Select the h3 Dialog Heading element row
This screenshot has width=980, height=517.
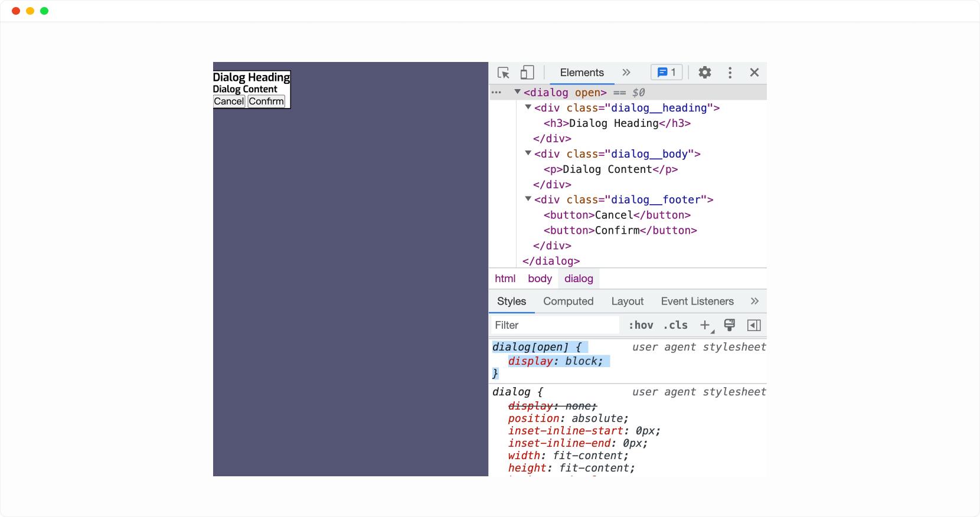click(x=617, y=123)
